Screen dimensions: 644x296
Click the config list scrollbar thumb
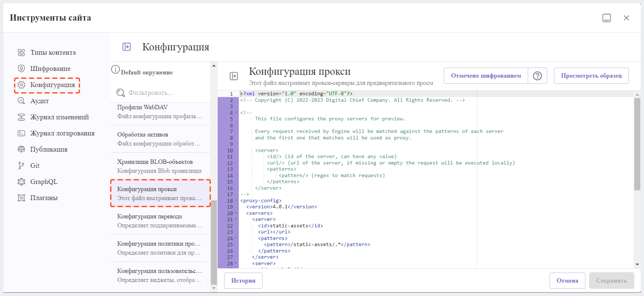214,243
